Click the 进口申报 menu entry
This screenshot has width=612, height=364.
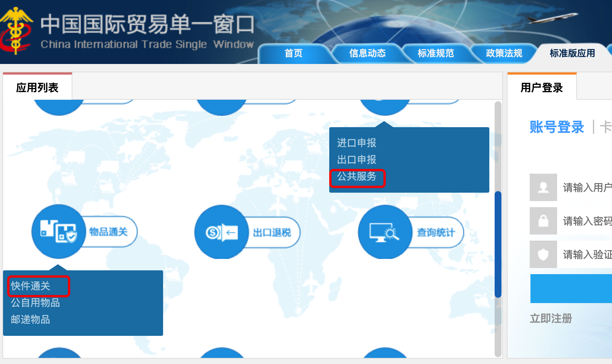coord(357,143)
